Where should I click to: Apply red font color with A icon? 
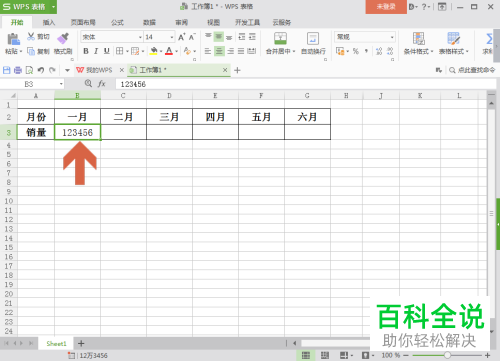(169, 51)
